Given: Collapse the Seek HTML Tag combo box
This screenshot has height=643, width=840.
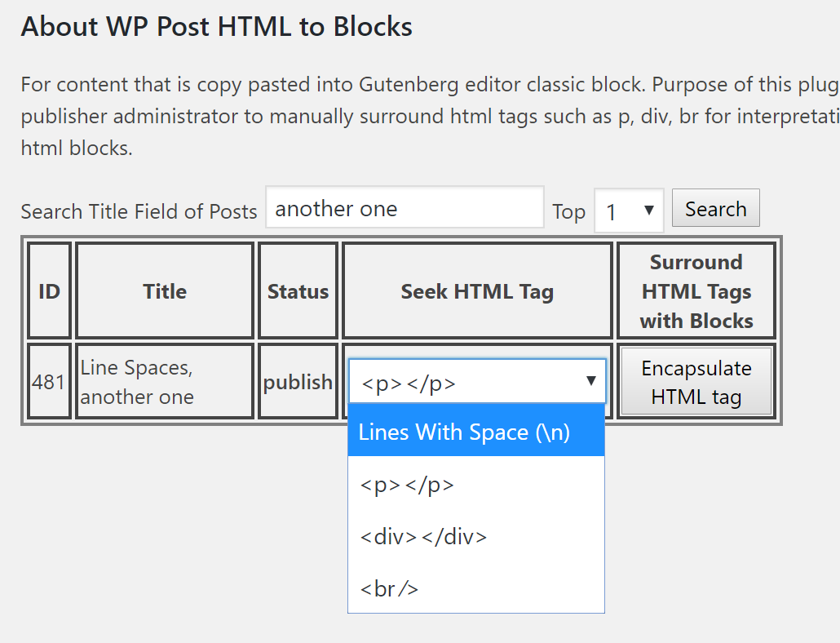Looking at the screenshot, I should tap(477, 381).
